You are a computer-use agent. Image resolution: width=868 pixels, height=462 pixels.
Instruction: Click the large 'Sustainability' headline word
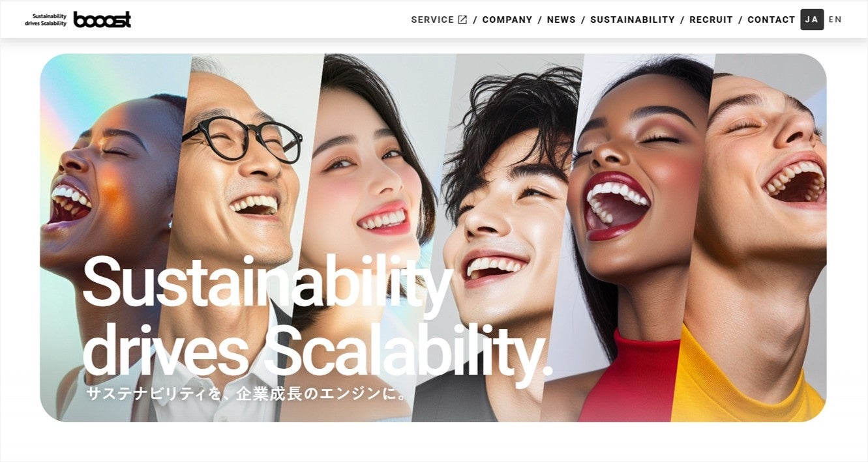[x=267, y=282]
